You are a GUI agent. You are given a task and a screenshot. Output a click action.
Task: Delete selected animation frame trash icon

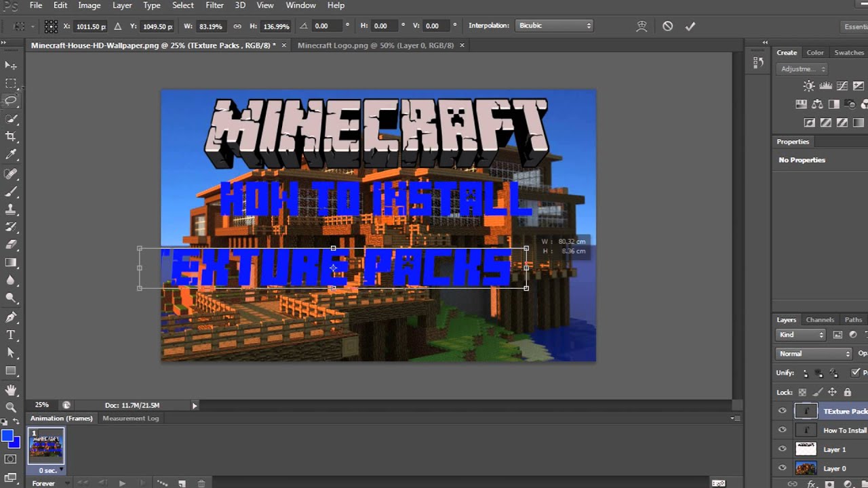coord(201,483)
